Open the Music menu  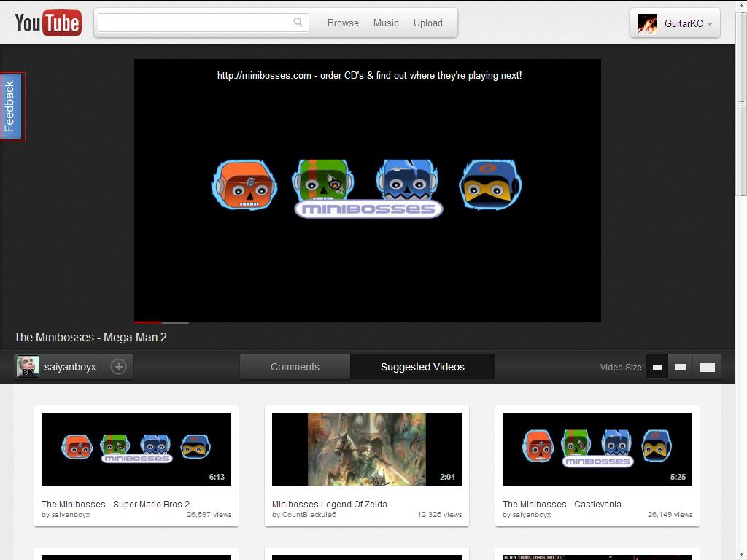[386, 23]
